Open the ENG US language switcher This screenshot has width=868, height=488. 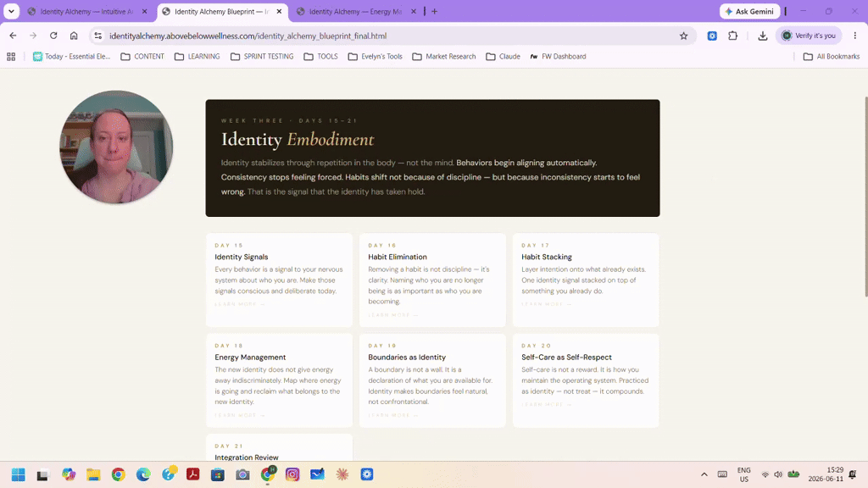(x=744, y=474)
